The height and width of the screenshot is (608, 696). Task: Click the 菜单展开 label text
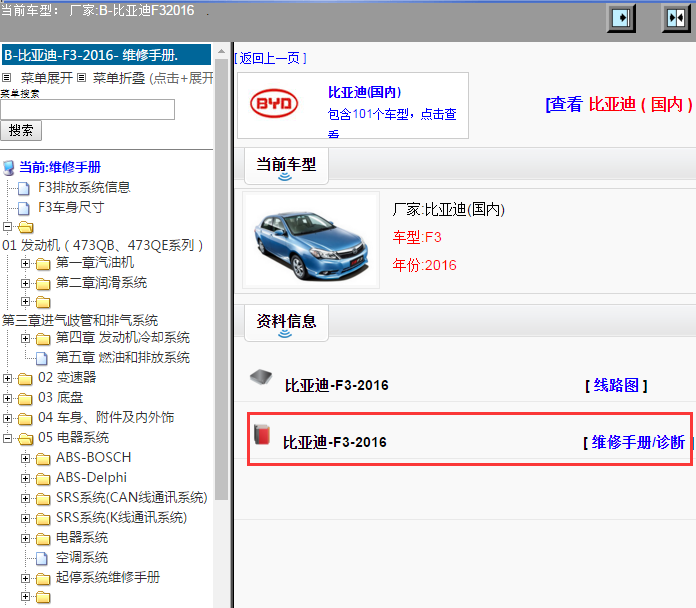pos(47,78)
